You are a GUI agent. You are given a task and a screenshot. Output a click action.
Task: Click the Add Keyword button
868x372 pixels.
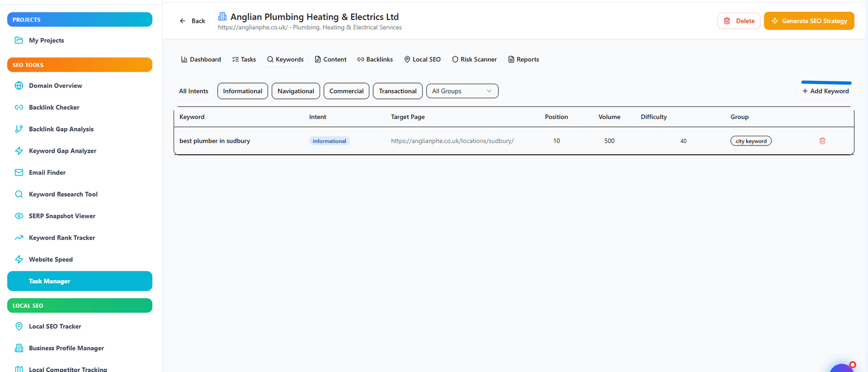click(826, 91)
